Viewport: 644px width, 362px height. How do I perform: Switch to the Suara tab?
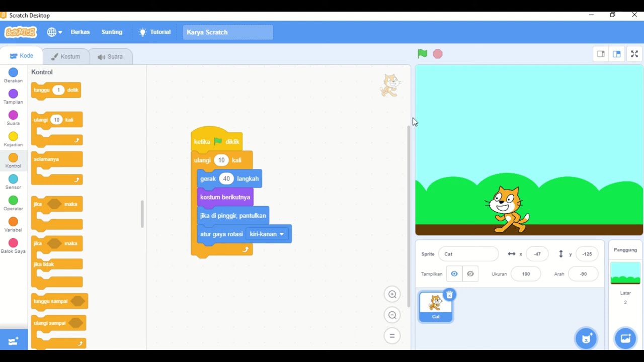point(110,56)
